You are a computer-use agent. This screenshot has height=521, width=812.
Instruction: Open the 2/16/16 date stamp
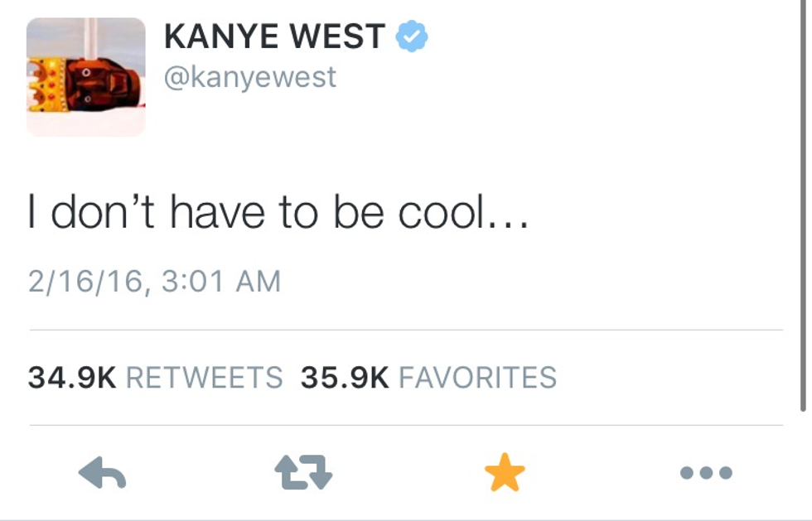pyautogui.click(x=85, y=282)
